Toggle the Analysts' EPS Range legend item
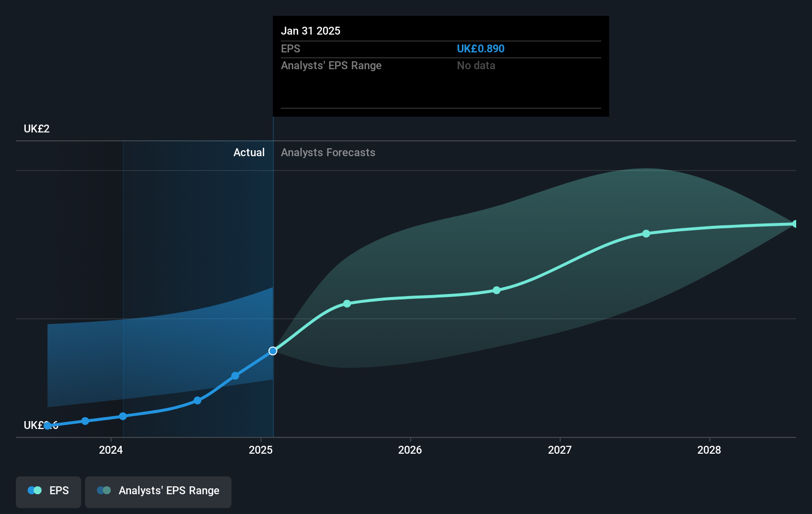This screenshot has width=812, height=514. tap(158, 492)
